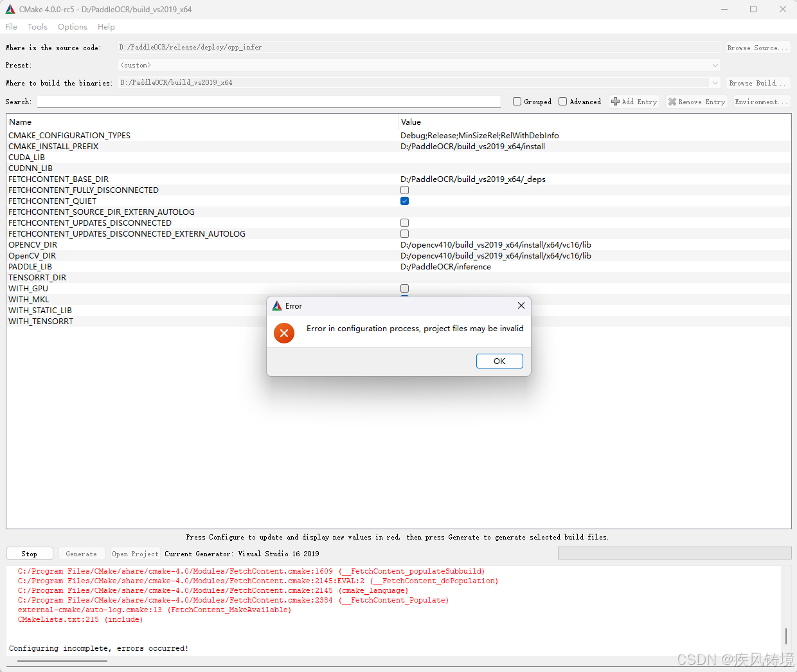Uncheck FETCHCONTENT_QUIET checkbox
This screenshot has height=672, width=797.
404,201
